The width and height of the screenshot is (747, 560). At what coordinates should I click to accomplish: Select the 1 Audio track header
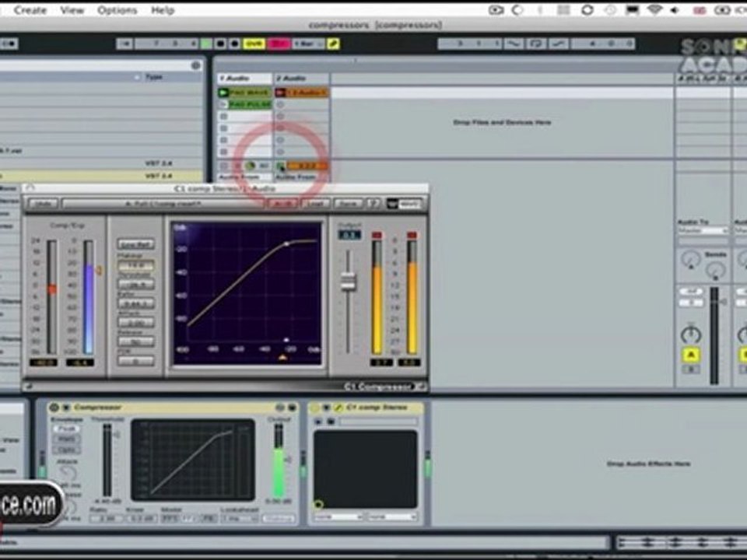coord(245,78)
